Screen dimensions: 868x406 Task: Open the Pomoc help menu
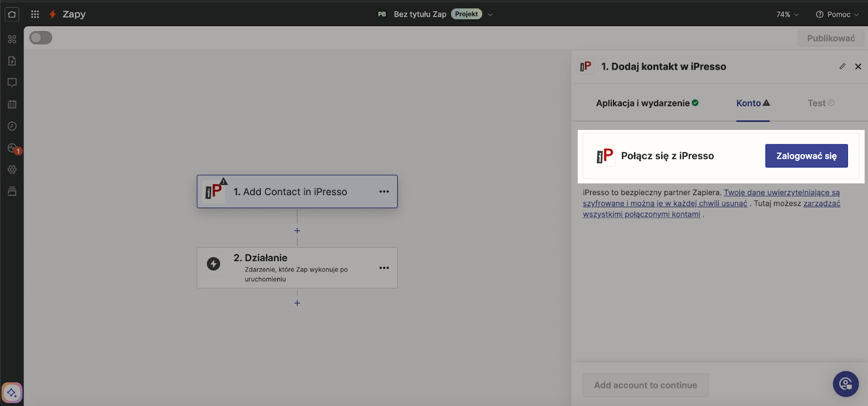point(838,15)
